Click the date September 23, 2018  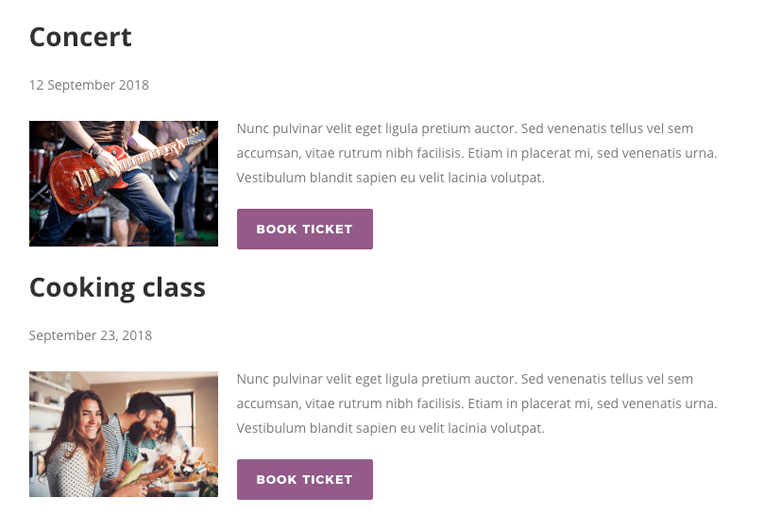(x=90, y=336)
